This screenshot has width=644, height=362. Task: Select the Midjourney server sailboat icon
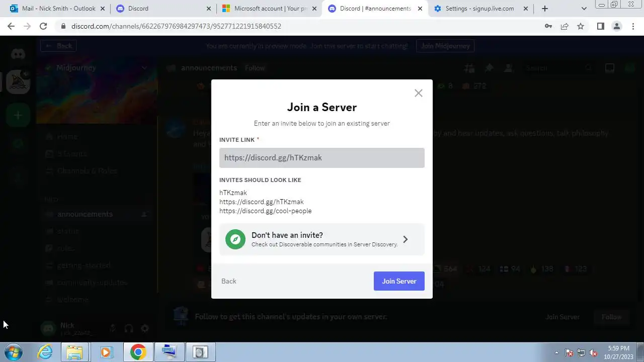pyautogui.click(x=18, y=81)
